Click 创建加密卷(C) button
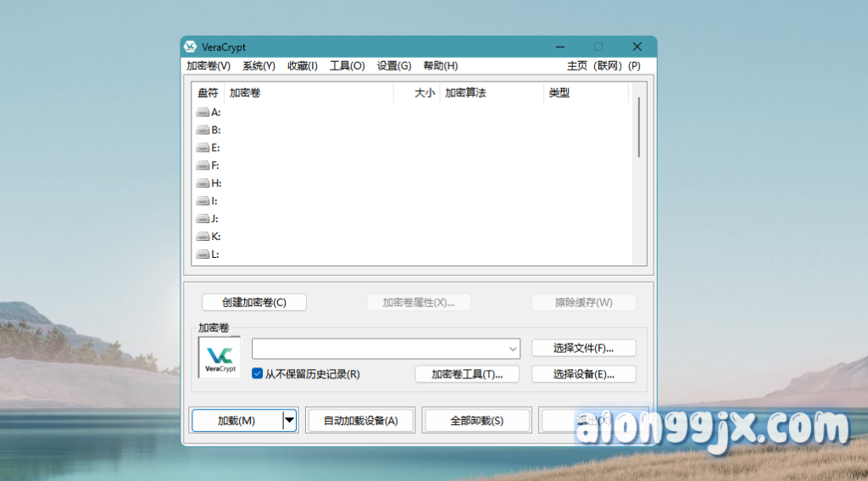 (x=254, y=302)
